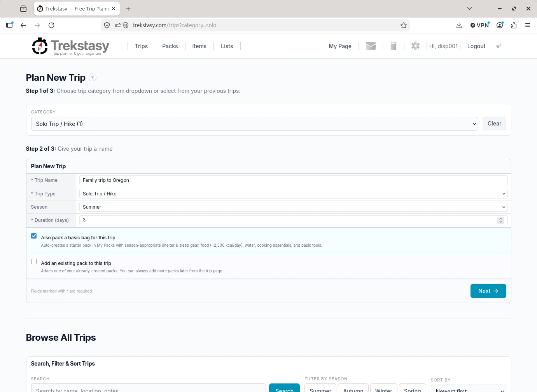Click the Logout link
The image size is (537, 392).
(476, 46)
